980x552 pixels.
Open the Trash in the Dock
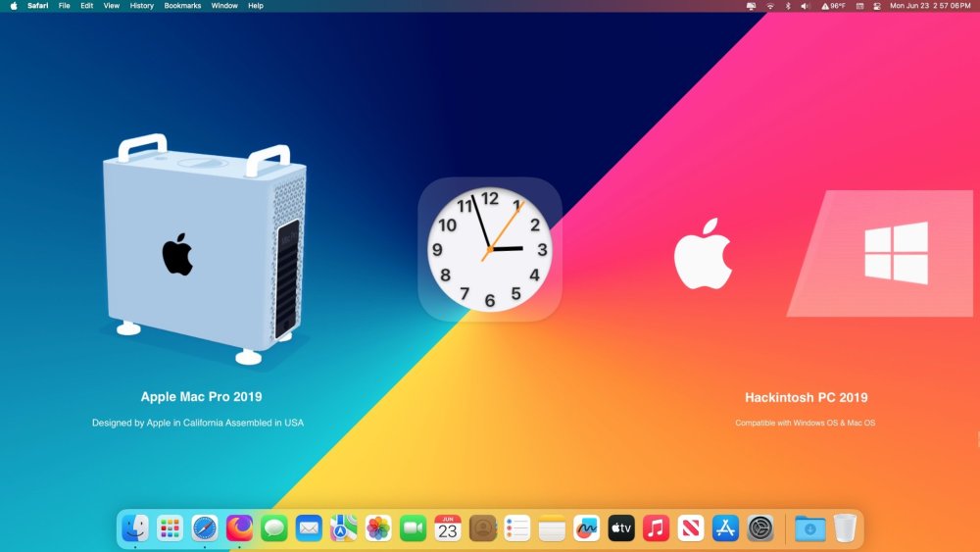click(845, 528)
